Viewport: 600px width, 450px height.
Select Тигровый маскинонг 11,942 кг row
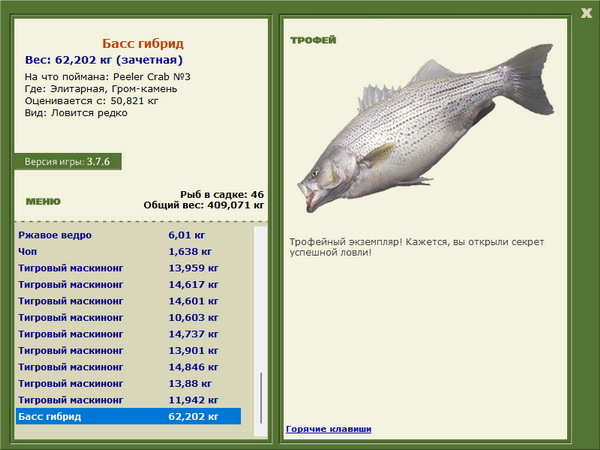tap(129, 399)
